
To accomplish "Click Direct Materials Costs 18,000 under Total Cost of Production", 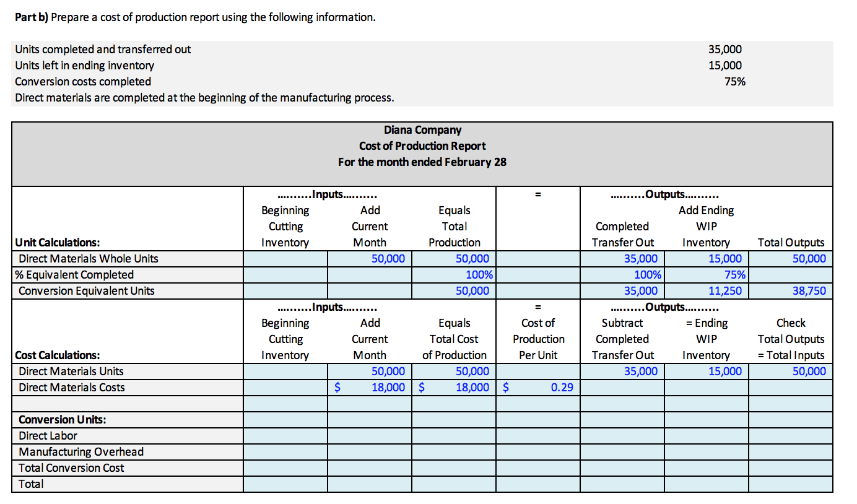I will (x=454, y=388).
